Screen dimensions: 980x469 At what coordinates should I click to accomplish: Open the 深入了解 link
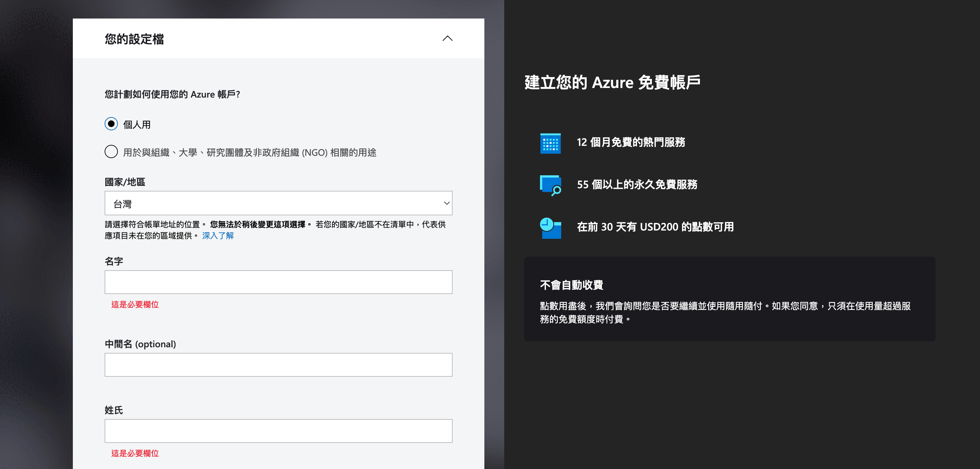(x=218, y=235)
